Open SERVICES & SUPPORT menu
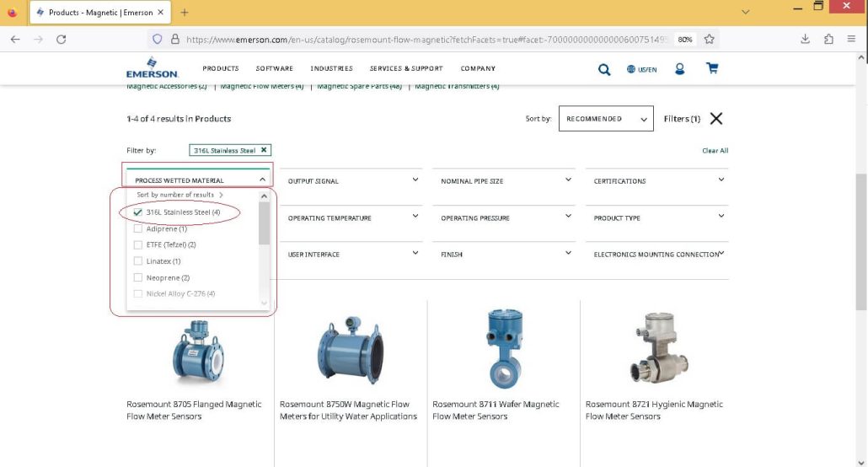Image resolution: width=868 pixels, height=467 pixels. (406, 68)
